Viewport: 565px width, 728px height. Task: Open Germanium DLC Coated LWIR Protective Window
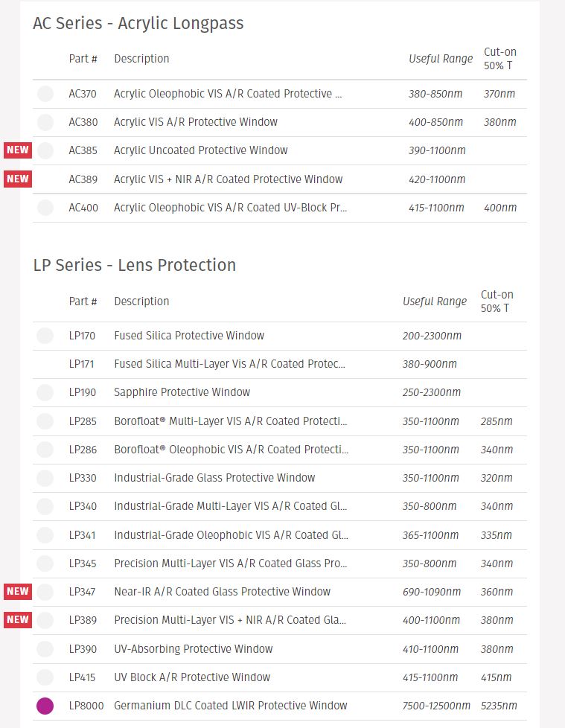pos(230,706)
